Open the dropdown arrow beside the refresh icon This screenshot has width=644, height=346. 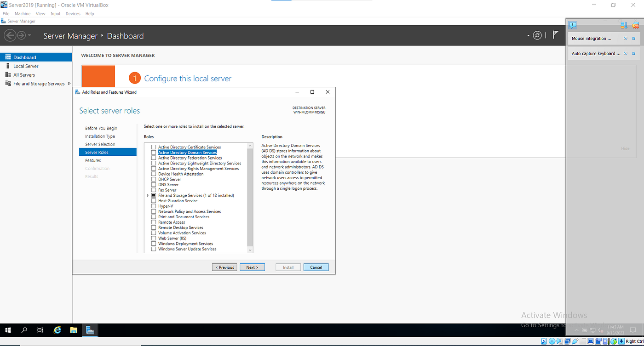coord(528,35)
